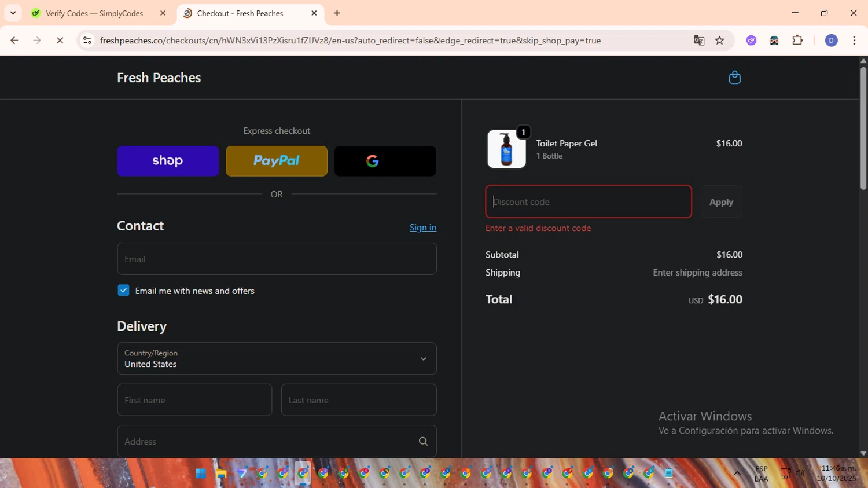Click the USD $16.00 total amount
The width and height of the screenshot is (868, 488).
click(715, 300)
